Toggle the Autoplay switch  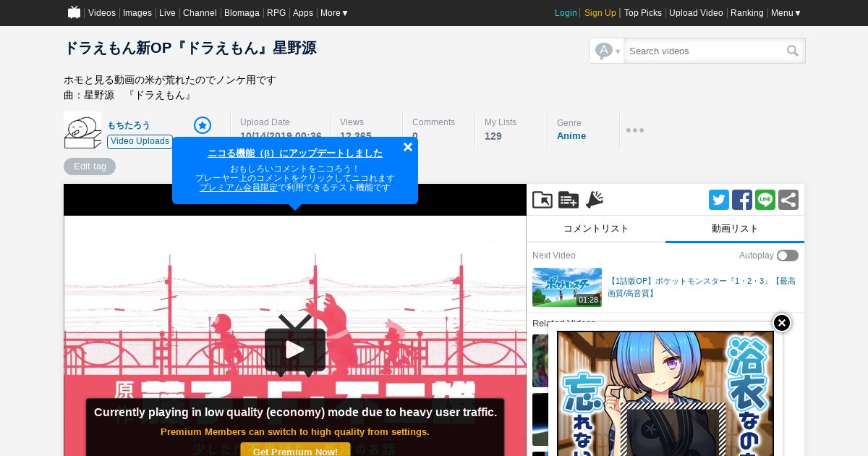coord(788,256)
